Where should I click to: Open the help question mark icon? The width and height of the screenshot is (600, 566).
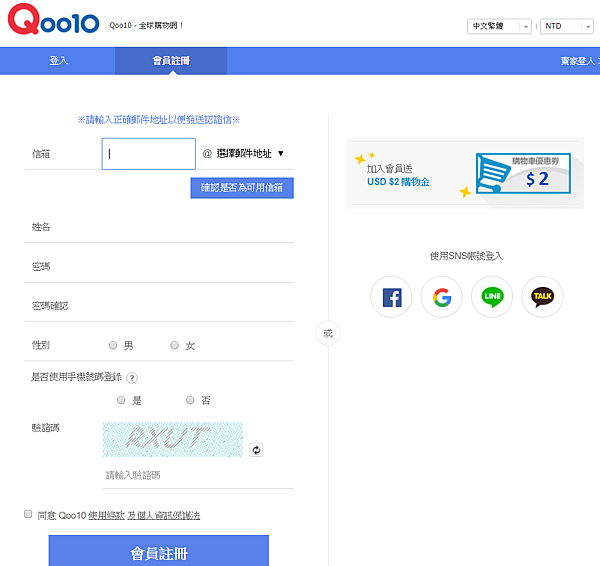pos(132,378)
